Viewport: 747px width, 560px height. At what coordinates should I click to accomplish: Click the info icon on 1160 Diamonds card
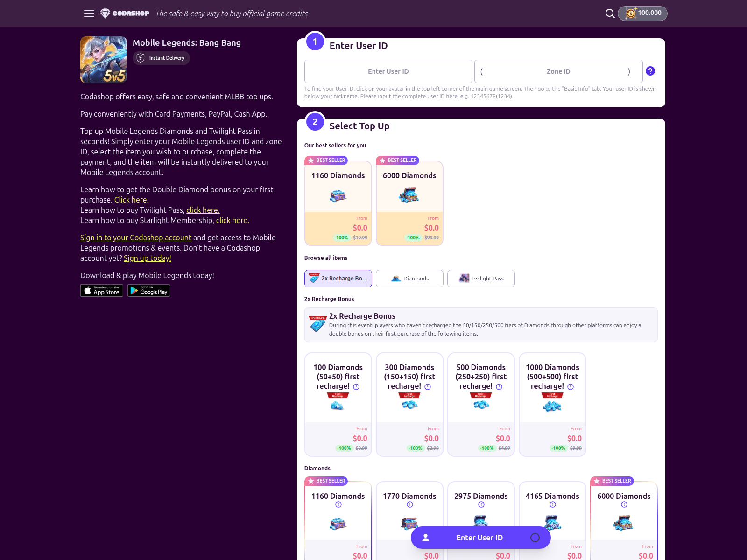[338, 504]
